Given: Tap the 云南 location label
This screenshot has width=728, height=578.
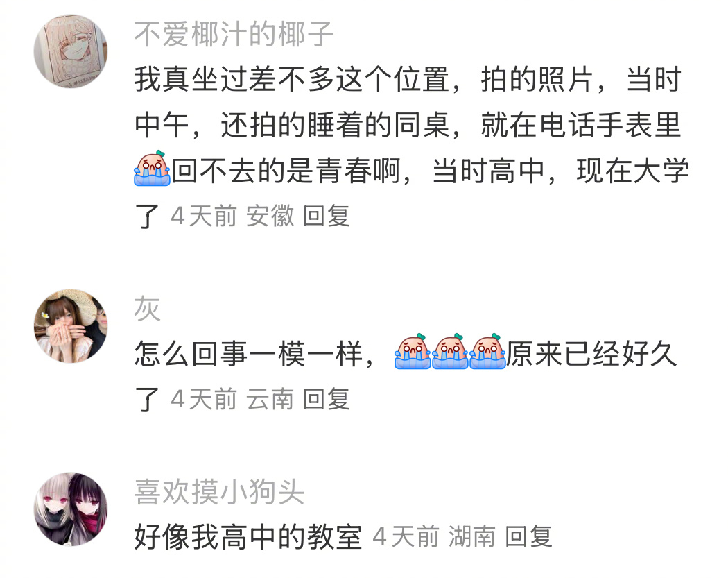Looking at the screenshot, I should tap(270, 399).
